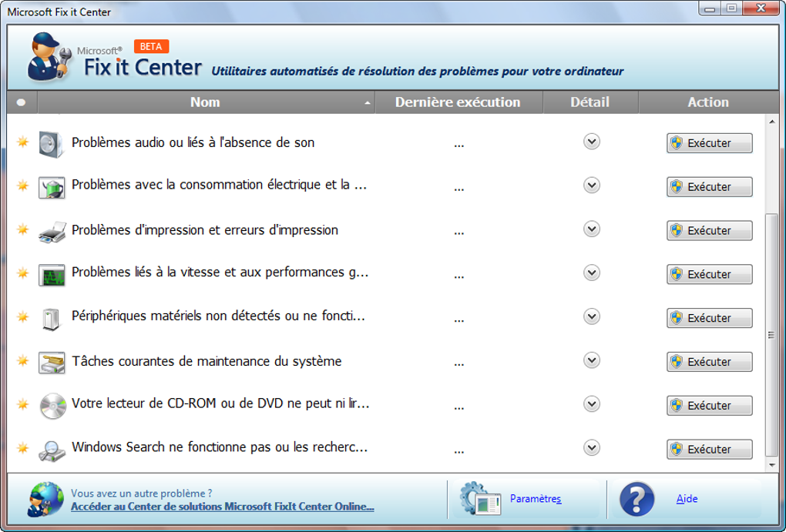Click the Paramètres gear icon
Image resolution: width=786 pixels, height=532 pixels.
pyautogui.click(x=480, y=498)
